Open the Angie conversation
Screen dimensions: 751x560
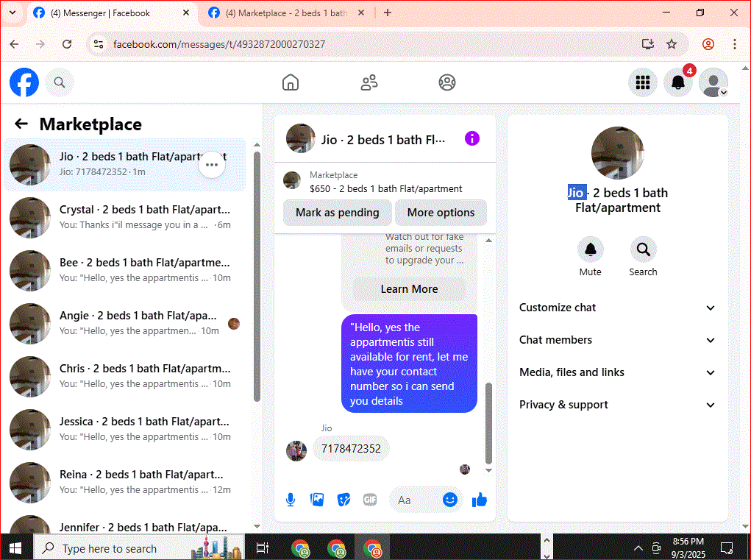(125, 323)
